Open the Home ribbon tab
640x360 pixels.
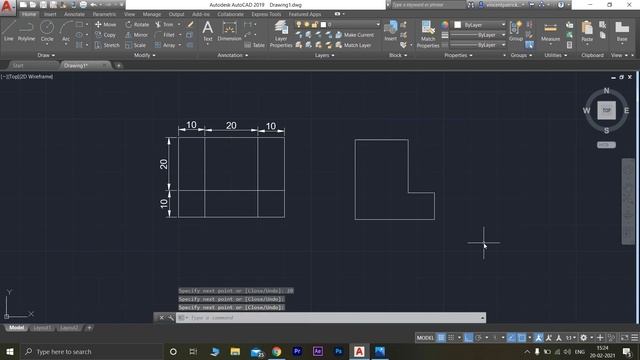tap(29, 14)
